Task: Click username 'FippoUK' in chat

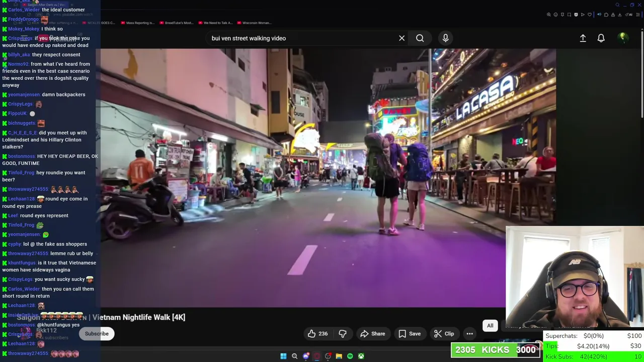Action: pyautogui.click(x=17, y=114)
